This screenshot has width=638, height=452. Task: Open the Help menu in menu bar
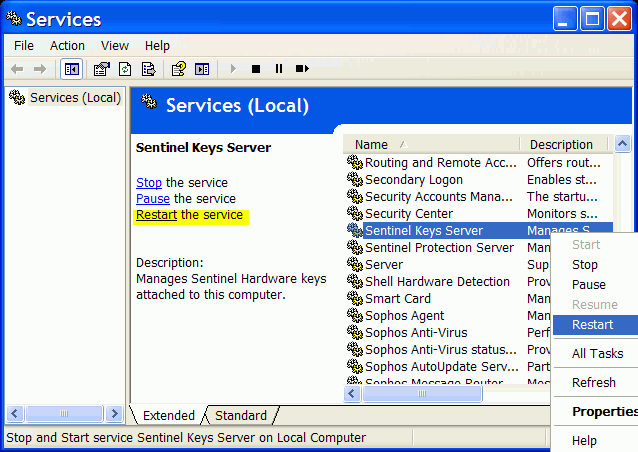point(157,46)
